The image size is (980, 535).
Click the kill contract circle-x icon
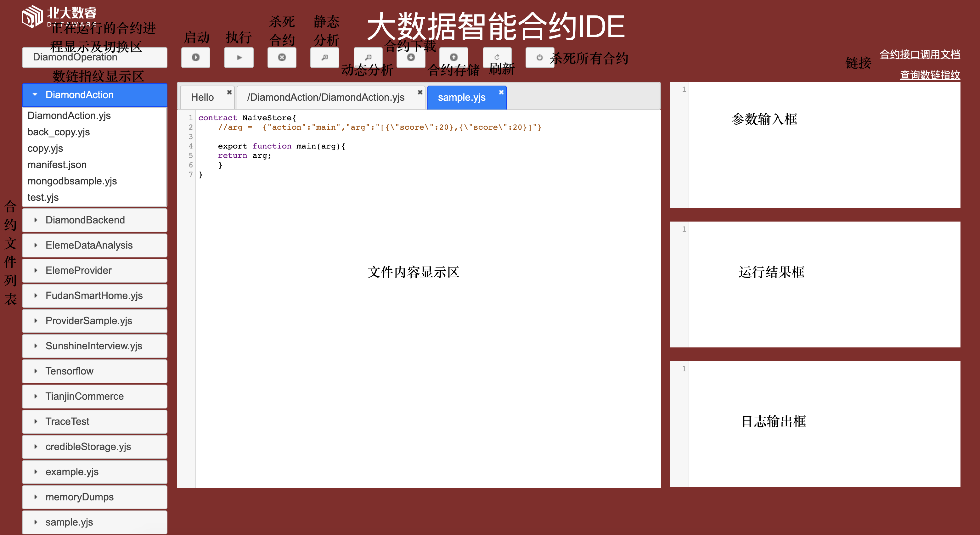tap(282, 58)
